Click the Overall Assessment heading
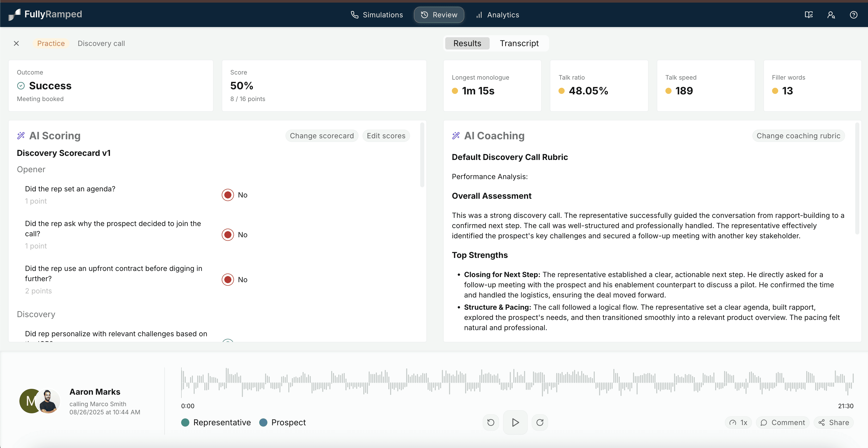The image size is (868, 448). (491, 196)
